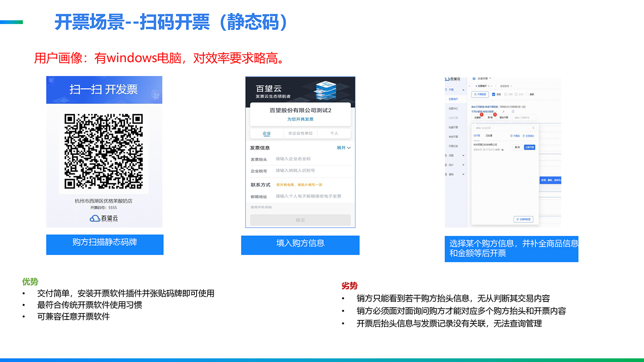Click the 发票抬头 enterprise name input
The width and height of the screenshot is (644, 362).
[313, 159]
